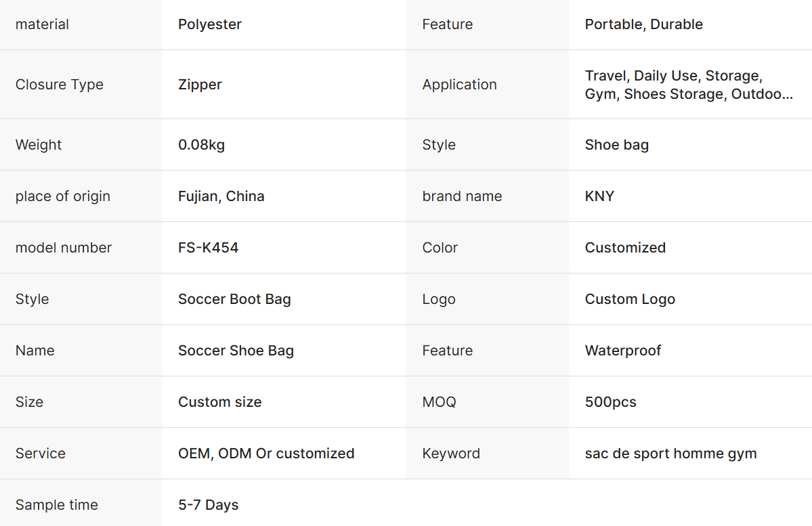
Task: Click the Waterproof feature value
Action: click(x=623, y=351)
